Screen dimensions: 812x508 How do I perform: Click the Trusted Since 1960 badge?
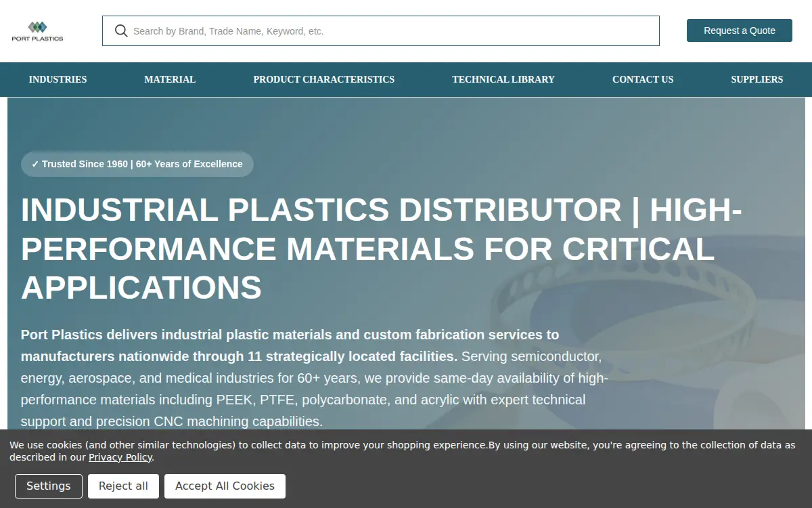coord(137,164)
